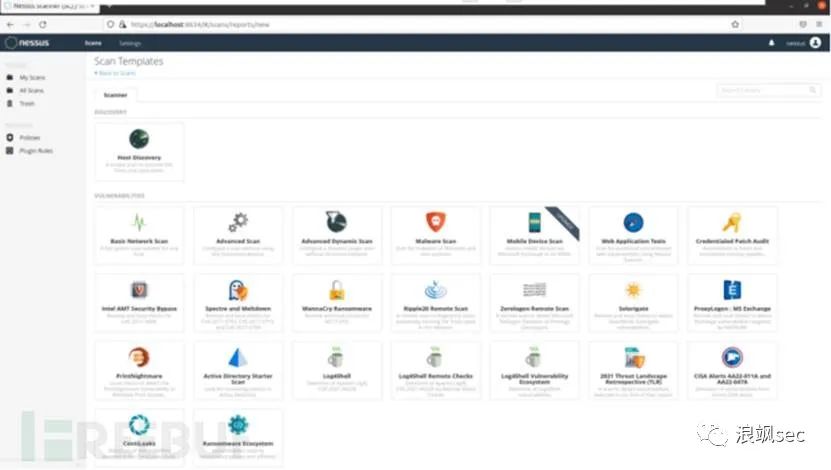
Task: Choose the Advanced Scan gears icon
Action: coord(238,222)
